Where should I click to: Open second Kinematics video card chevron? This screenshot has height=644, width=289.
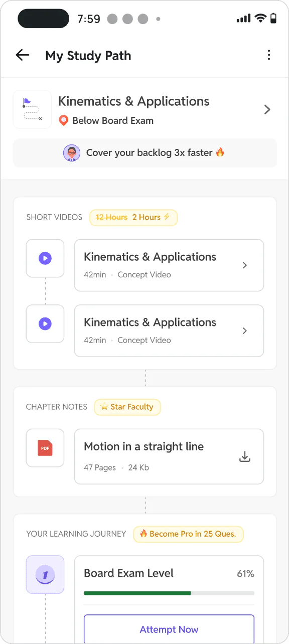[245, 331]
